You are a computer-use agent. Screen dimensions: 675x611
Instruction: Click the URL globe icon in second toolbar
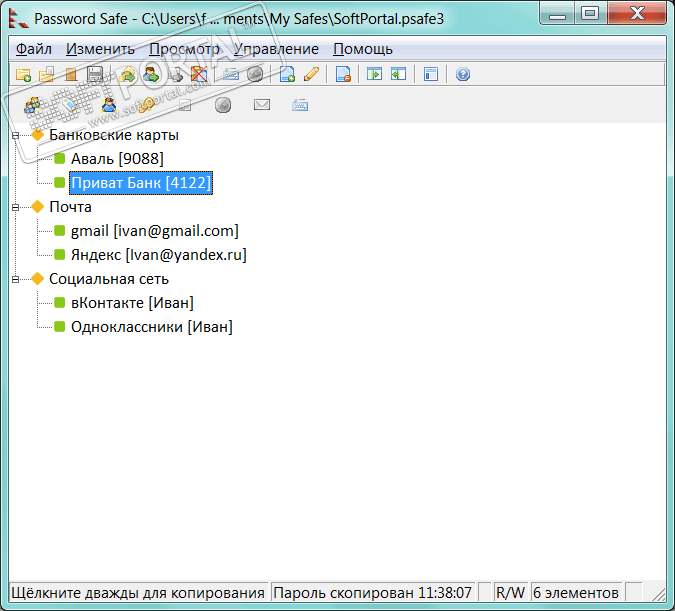pyautogui.click(x=223, y=105)
